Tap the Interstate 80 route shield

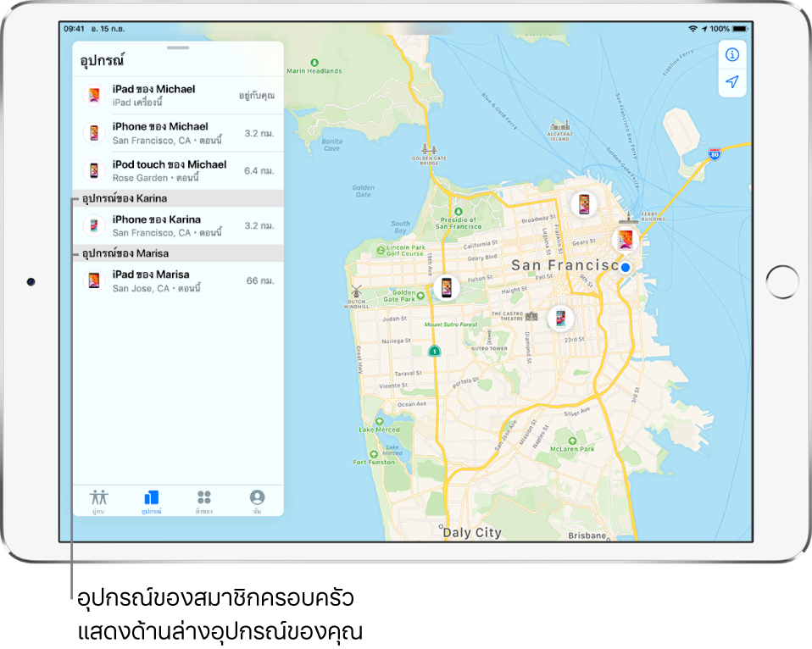click(715, 153)
